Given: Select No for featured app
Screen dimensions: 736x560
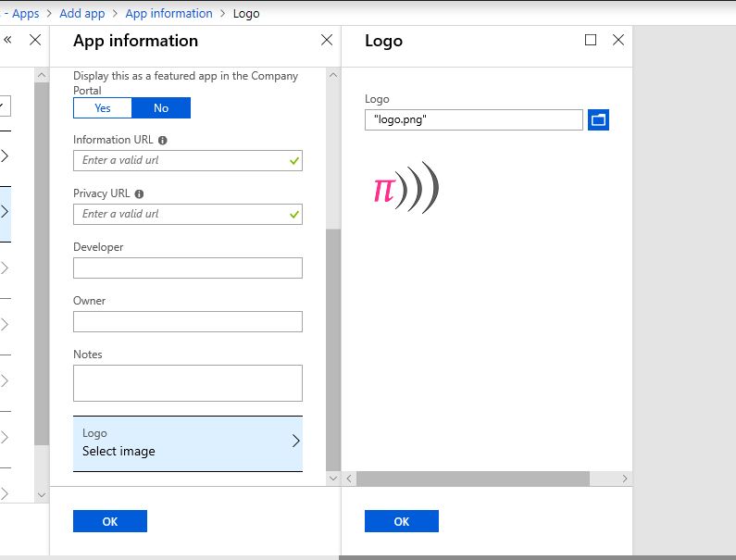Looking at the screenshot, I should (161, 108).
